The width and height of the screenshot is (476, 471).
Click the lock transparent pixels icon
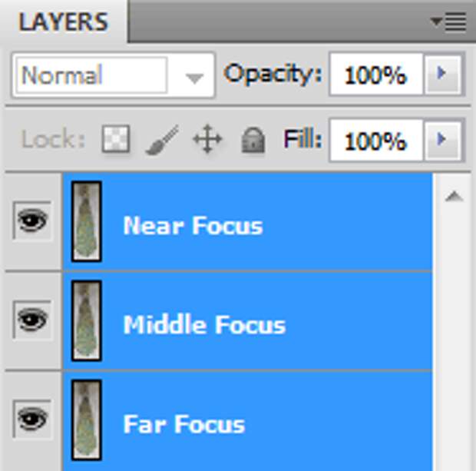click(x=116, y=139)
